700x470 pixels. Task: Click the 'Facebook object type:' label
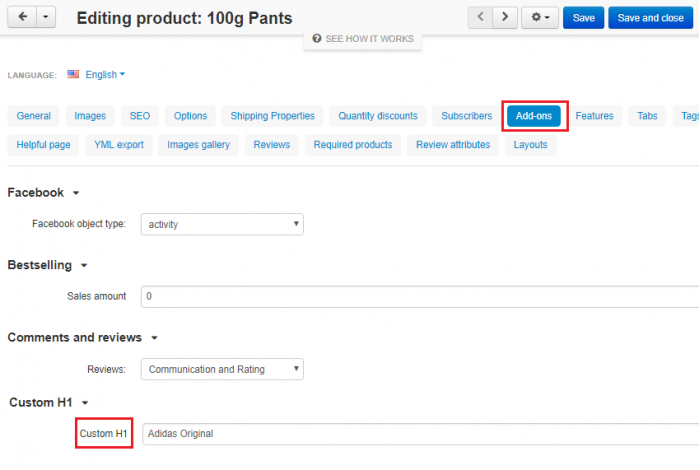(79, 224)
